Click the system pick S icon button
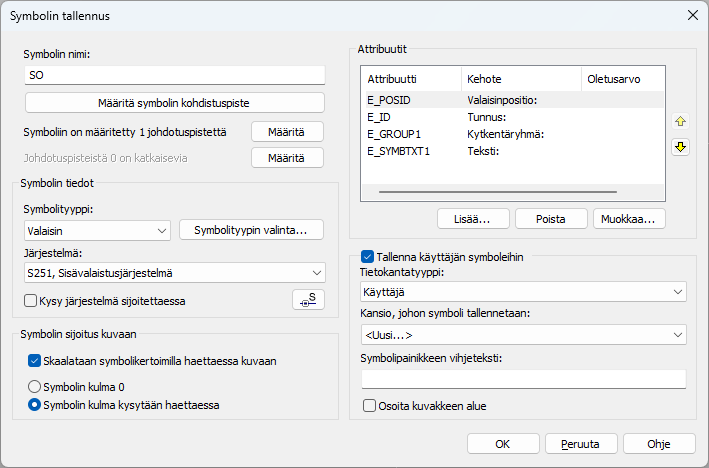Viewport: 709px width, 468px height. coord(309,300)
